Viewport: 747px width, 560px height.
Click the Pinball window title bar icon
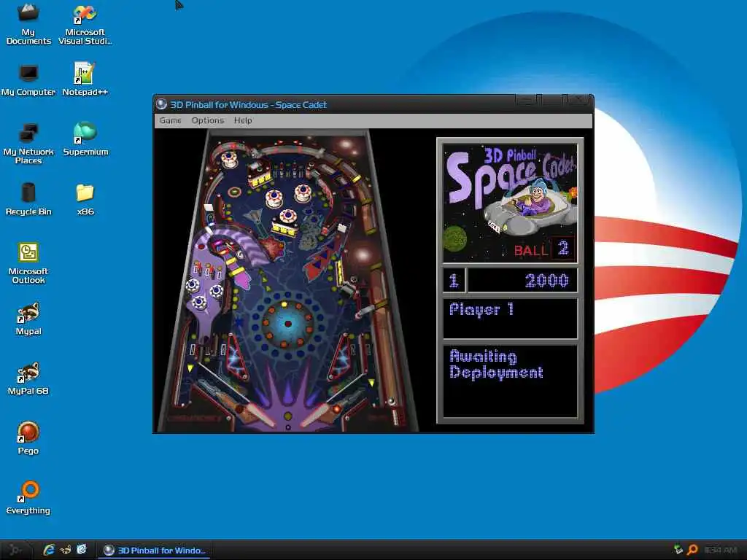161,104
